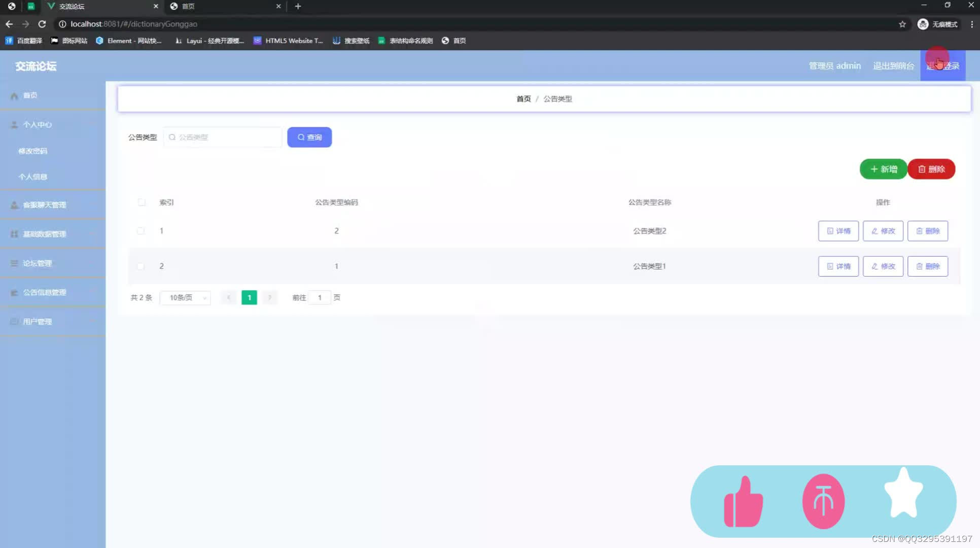The width and height of the screenshot is (980, 548).
Task: Expand 公告信息管理 sidebar menu
Action: pos(53,292)
